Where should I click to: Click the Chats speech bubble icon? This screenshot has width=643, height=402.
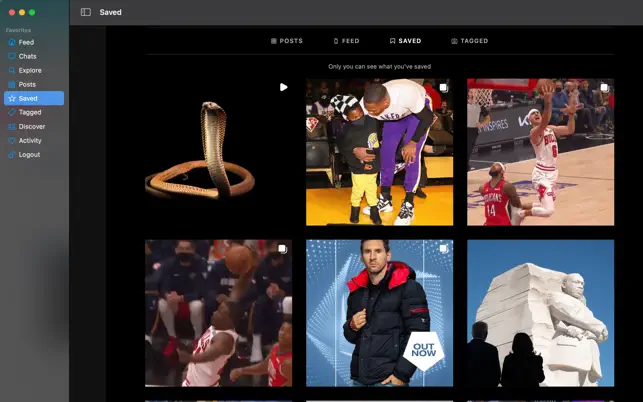click(x=12, y=56)
